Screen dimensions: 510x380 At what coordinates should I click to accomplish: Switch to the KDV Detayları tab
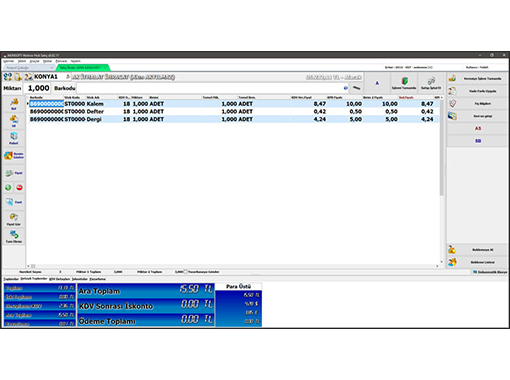coord(60,279)
